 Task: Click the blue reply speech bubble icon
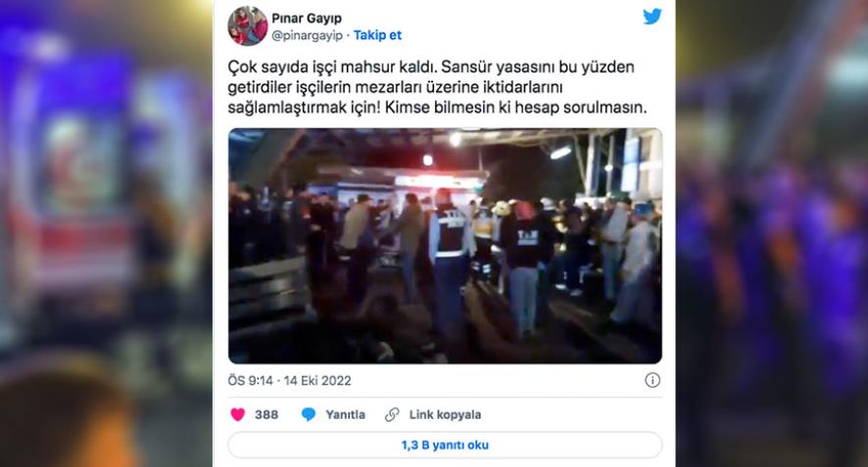click(x=309, y=414)
